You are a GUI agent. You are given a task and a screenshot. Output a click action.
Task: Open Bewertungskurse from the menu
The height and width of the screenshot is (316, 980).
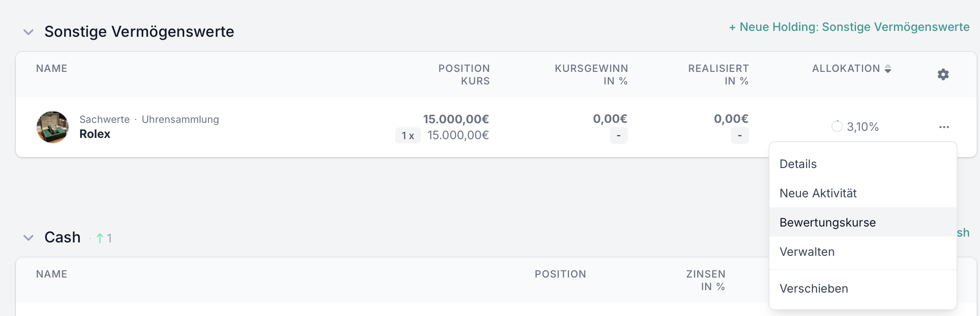point(828,222)
